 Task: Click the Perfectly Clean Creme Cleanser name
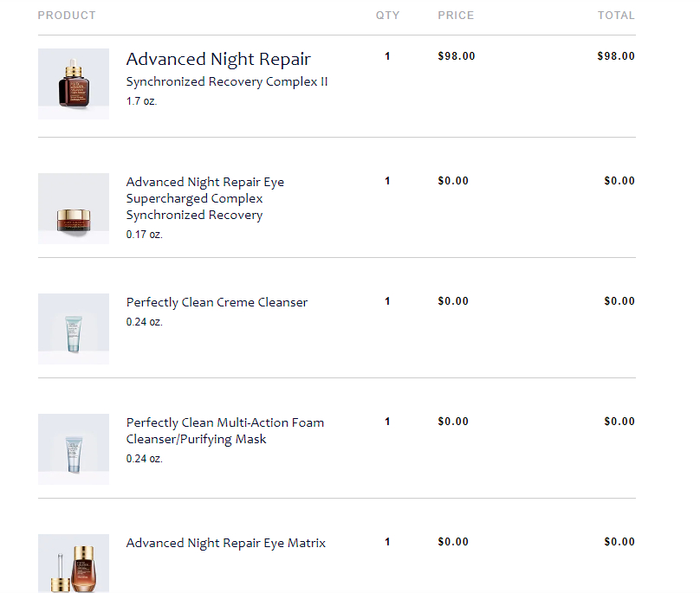(217, 302)
